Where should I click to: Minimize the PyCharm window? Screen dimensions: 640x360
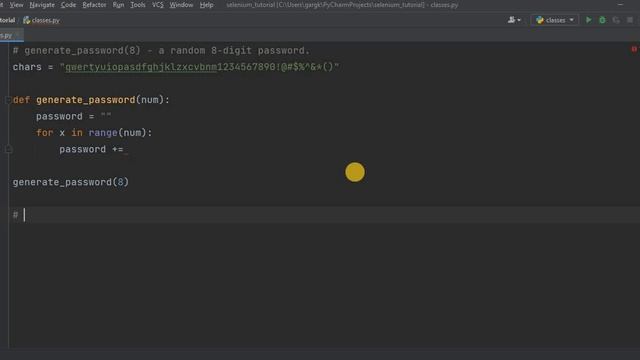620,4
